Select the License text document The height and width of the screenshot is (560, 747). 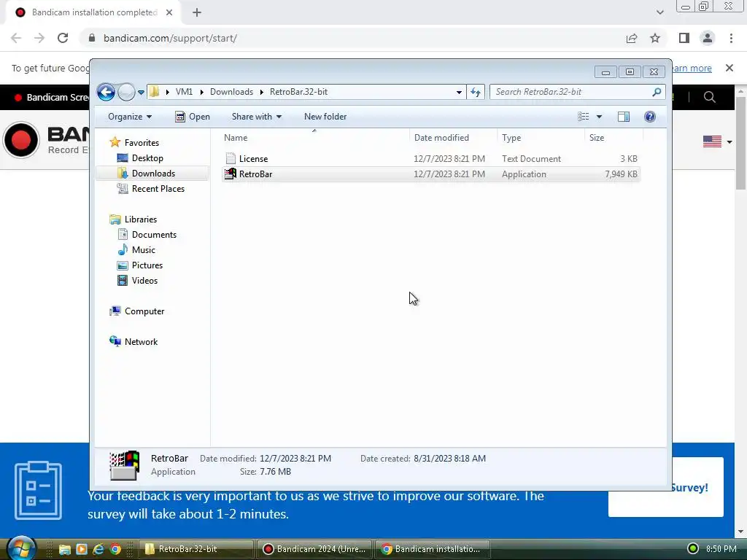tap(430, 158)
